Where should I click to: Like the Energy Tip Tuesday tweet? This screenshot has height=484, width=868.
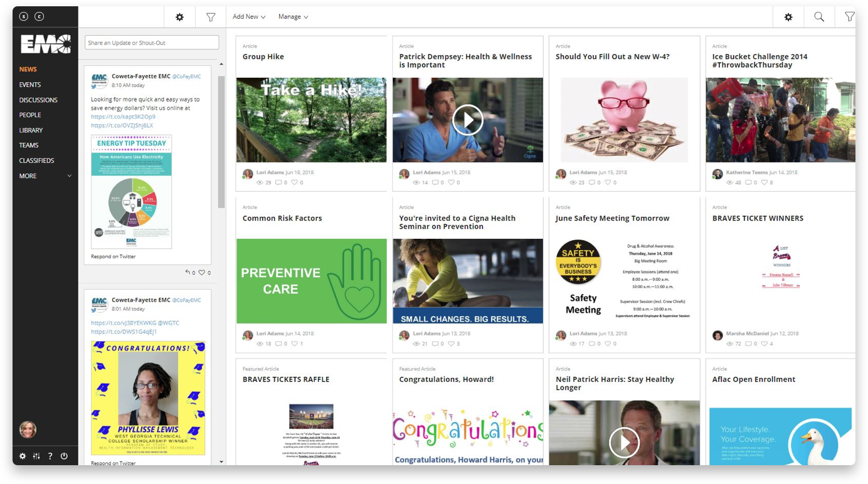click(202, 273)
